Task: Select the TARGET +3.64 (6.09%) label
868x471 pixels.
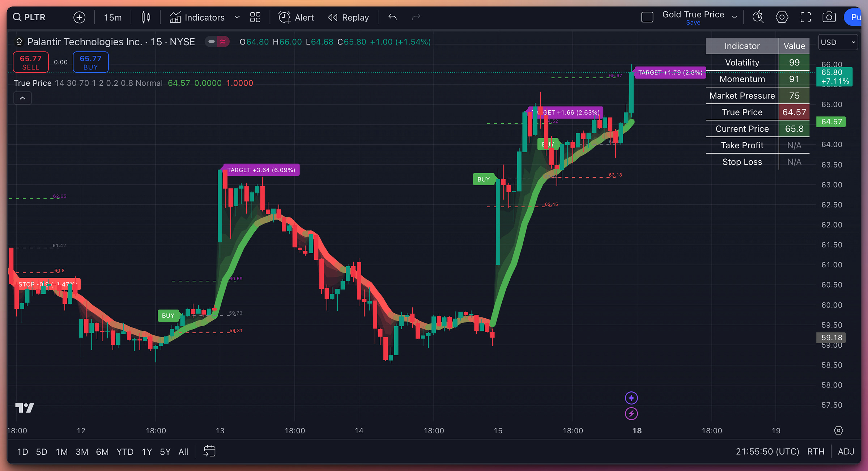Action: [261, 170]
